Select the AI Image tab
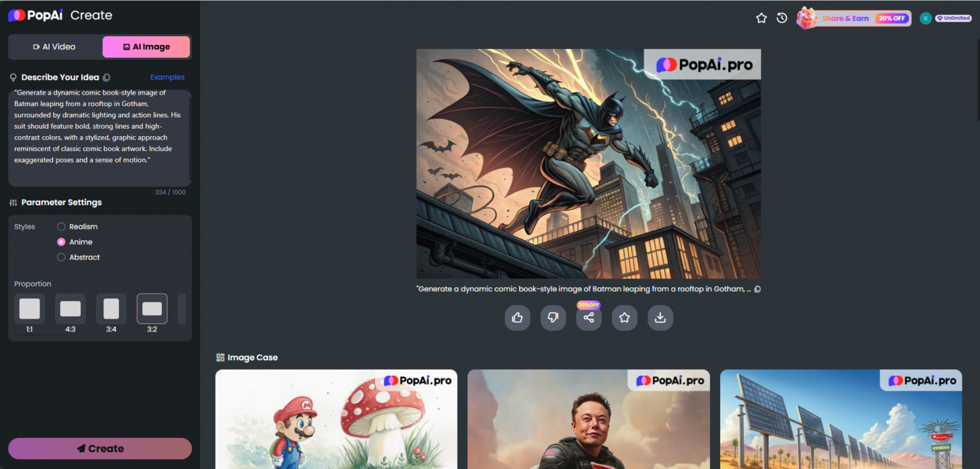The width and height of the screenshot is (980, 469). [x=146, y=47]
